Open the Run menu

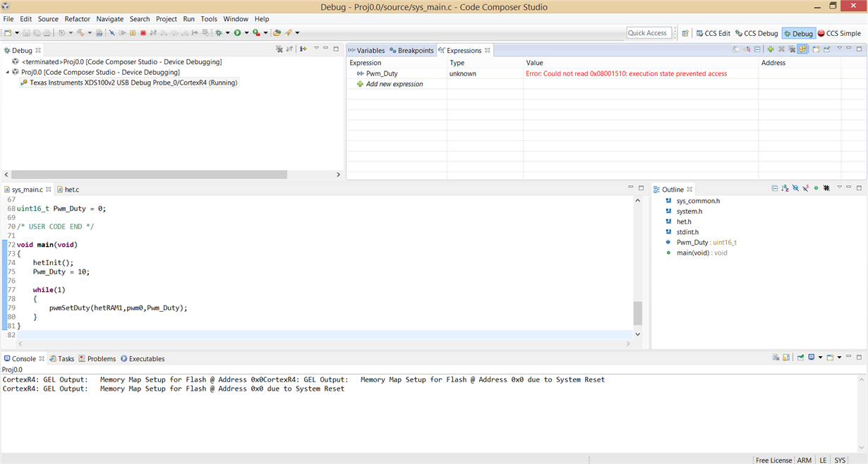189,19
